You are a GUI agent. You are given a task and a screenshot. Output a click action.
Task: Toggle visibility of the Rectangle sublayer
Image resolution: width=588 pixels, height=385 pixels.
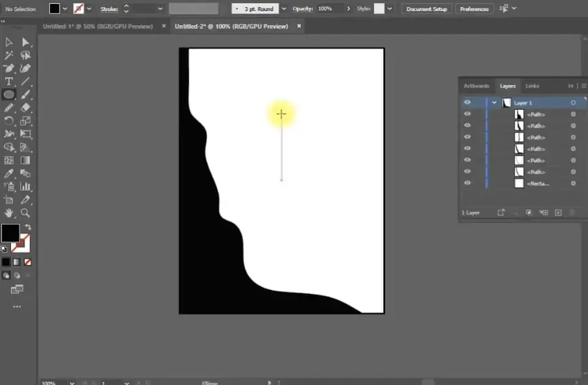(467, 183)
